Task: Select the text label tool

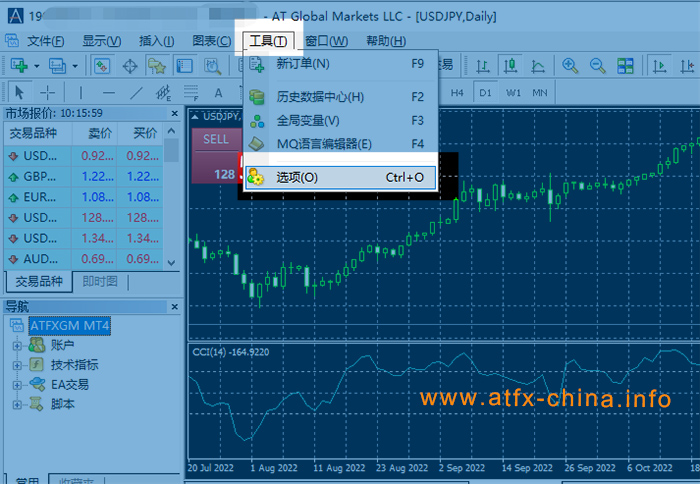Action: [218, 93]
